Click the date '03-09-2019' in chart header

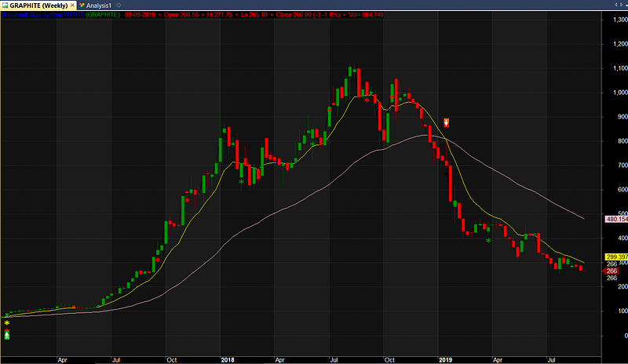click(140, 15)
